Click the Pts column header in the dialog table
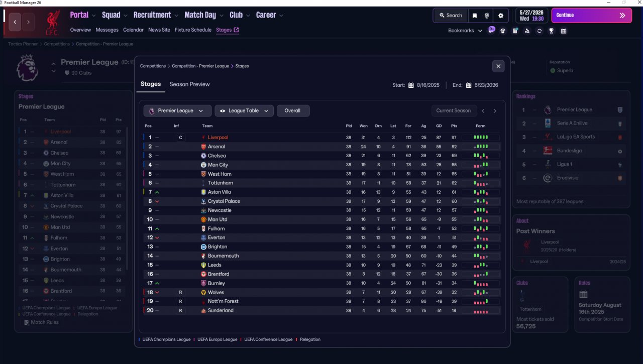 point(454,126)
